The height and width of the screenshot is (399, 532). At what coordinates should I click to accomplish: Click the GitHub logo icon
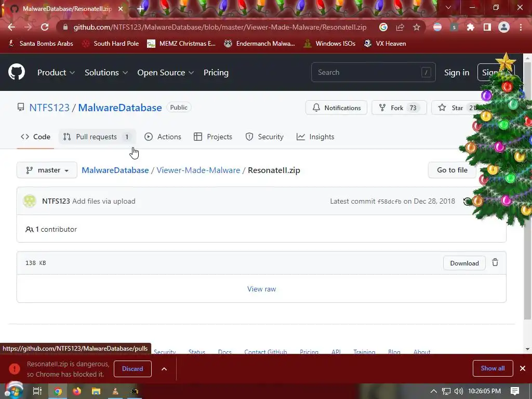(17, 72)
